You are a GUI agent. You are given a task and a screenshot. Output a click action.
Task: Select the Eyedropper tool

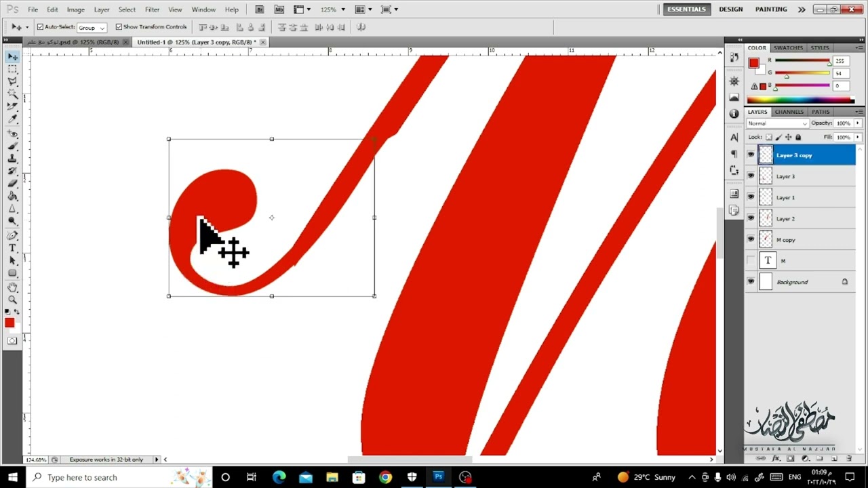(x=12, y=119)
